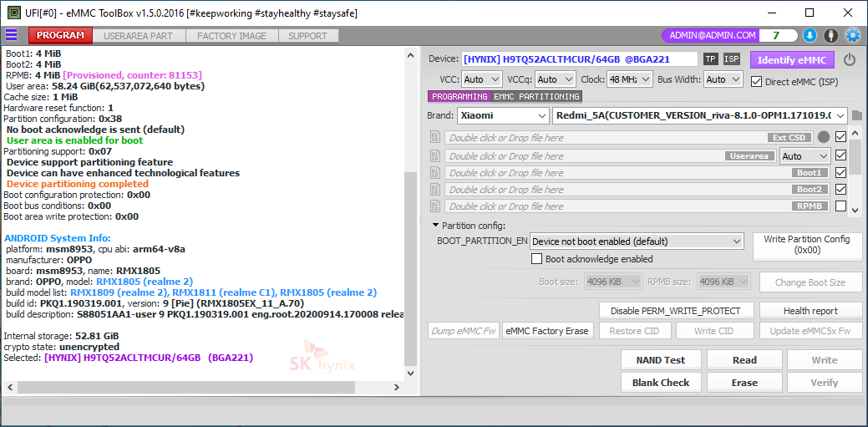868x427 pixels.
Task: Click the log panel vertical scrollbar thumb
Action: (410, 269)
